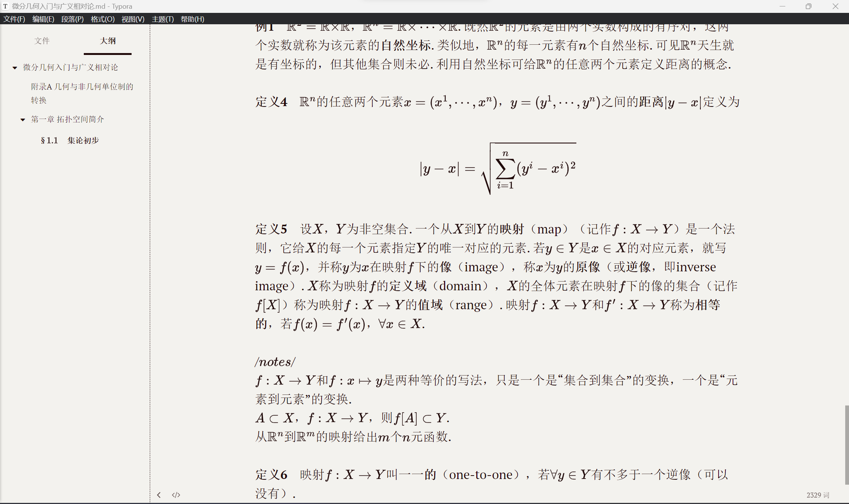849x504 pixels.
Task: Jump to §1.1 集论初步 outline entry
Action: pyautogui.click(x=70, y=141)
